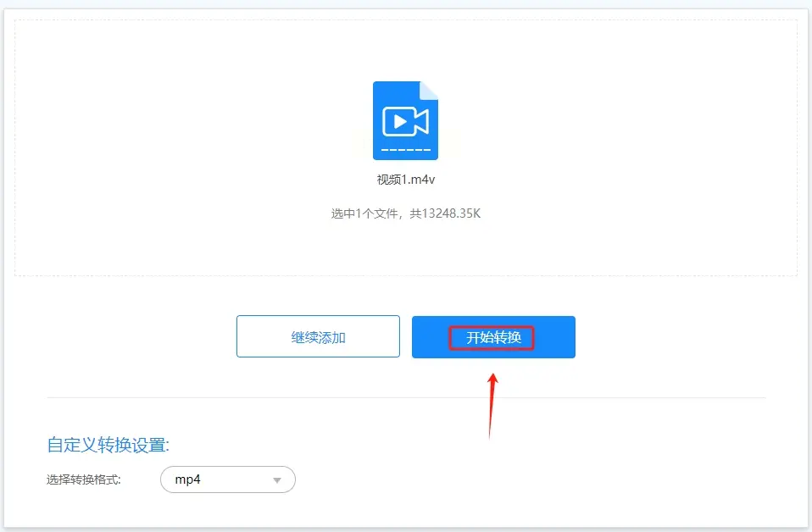Click the dropdown arrow beside mp4
This screenshot has width=812, height=532.
coord(277,480)
